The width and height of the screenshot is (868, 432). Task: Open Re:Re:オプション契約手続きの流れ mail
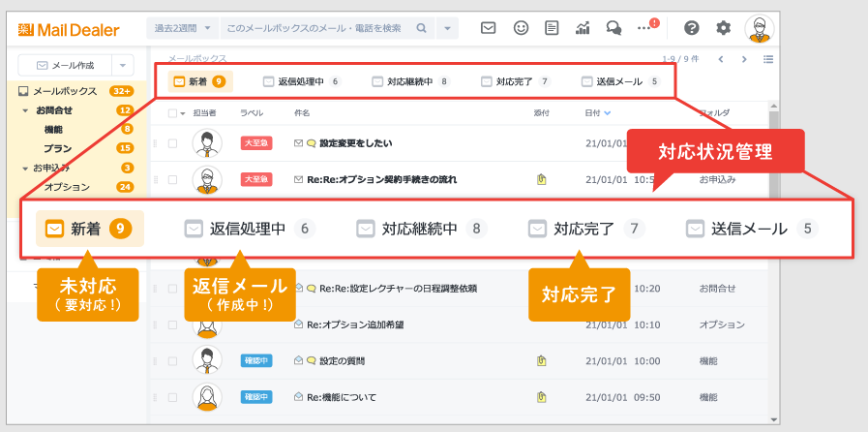pyautogui.click(x=382, y=179)
